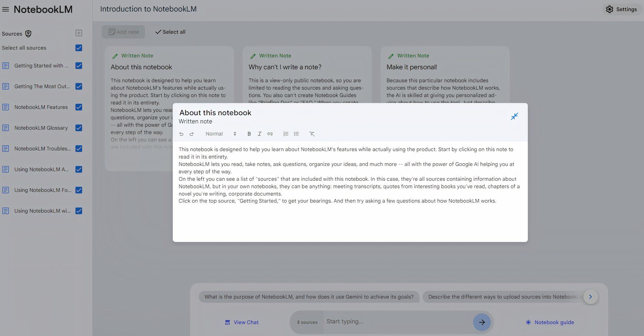Click document icon for NotebookLM Troubleshooting source

tap(6, 149)
